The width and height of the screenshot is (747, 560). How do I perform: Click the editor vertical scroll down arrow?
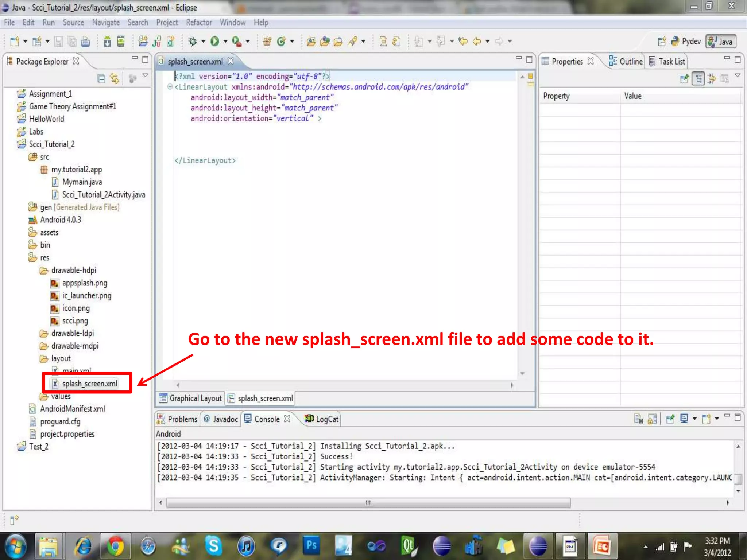pos(522,373)
